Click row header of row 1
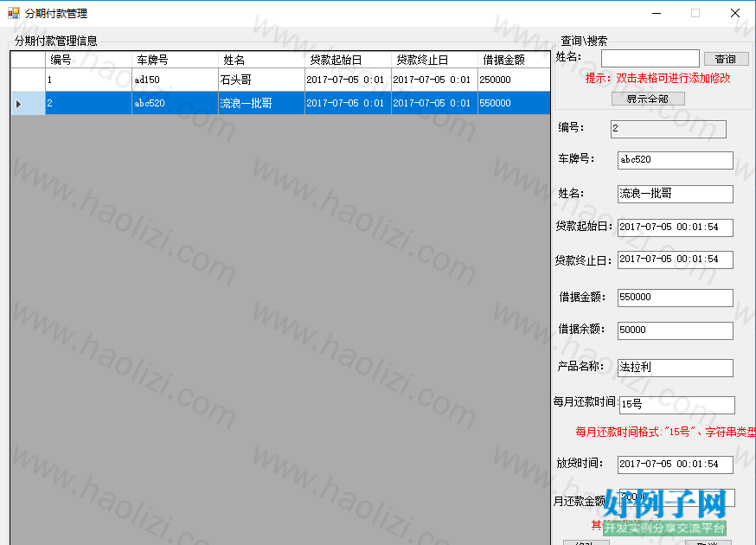The width and height of the screenshot is (756, 545). 28,80
